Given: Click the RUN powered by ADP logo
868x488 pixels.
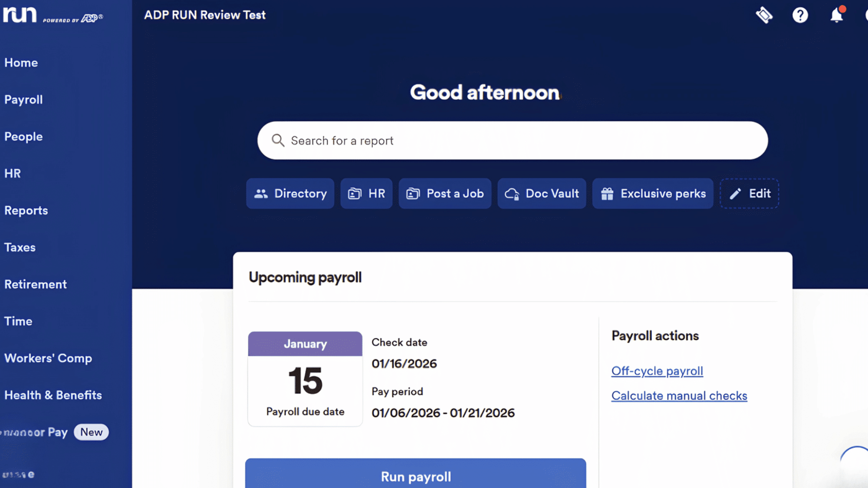Looking at the screenshot, I should tap(53, 15).
